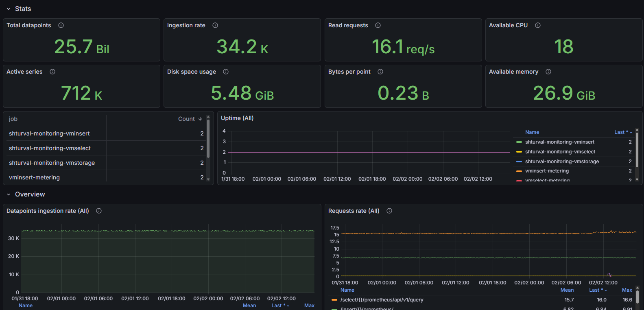Image resolution: width=644 pixels, height=310 pixels.
Task: Open the Uptime (All) panel title
Action: click(237, 118)
